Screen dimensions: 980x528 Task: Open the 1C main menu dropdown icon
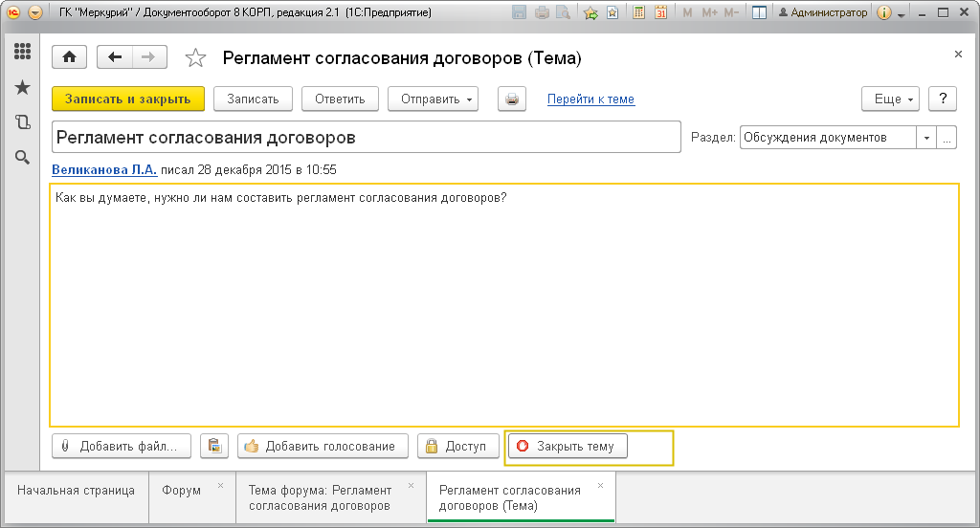tap(35, 12)
